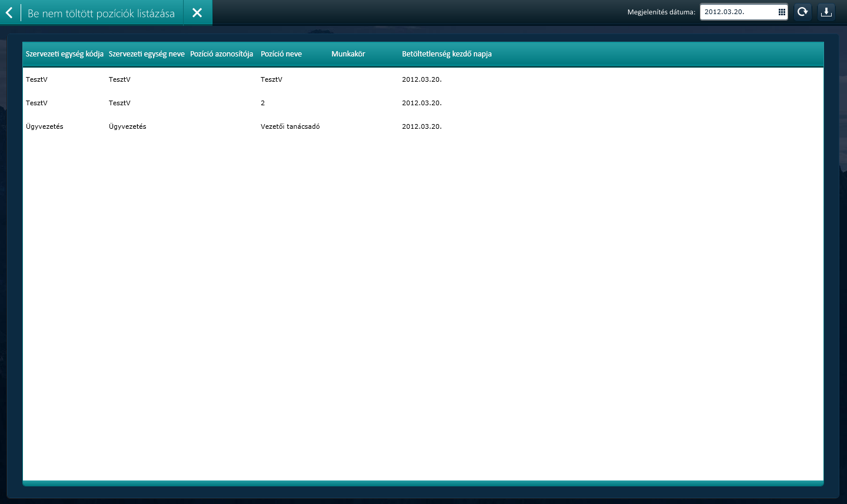Click the Megjelenítés dátuma date field
The width and height of the screenshot is (847, 504).
(739, 12)
